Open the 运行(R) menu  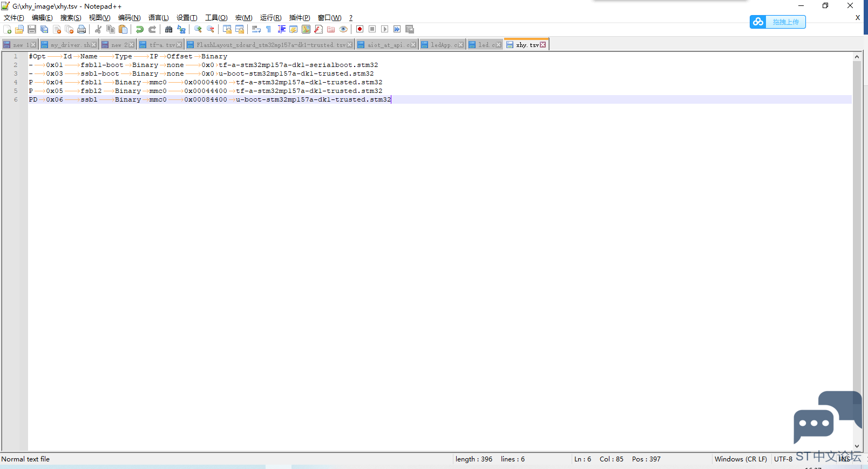tap(270, 18)
